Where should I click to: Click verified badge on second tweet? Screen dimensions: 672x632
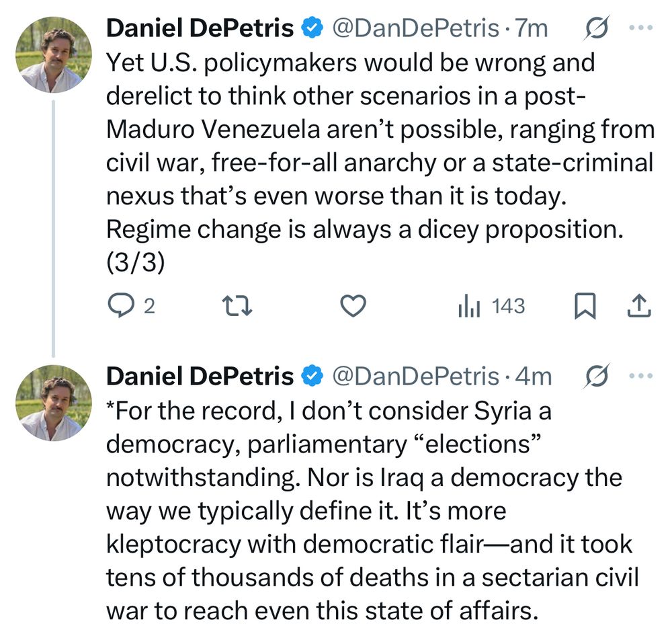pyautogui.click(x=312, y=377)
